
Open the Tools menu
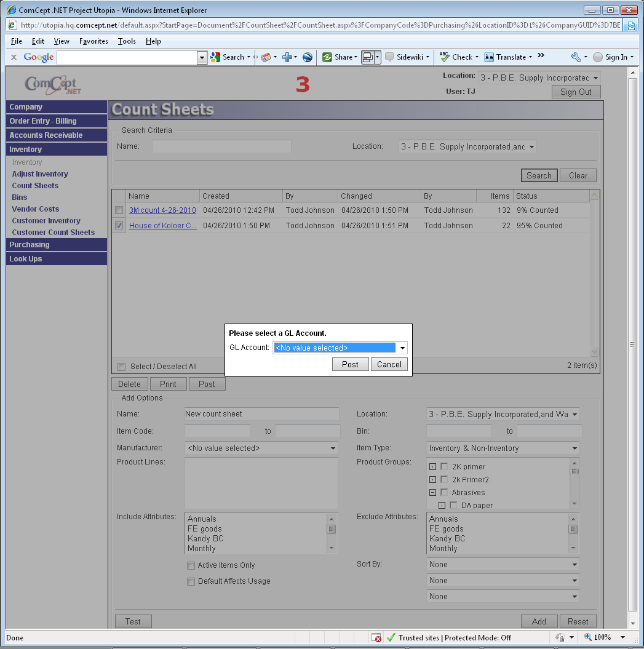pyautogui.click(x=127, y=41)
